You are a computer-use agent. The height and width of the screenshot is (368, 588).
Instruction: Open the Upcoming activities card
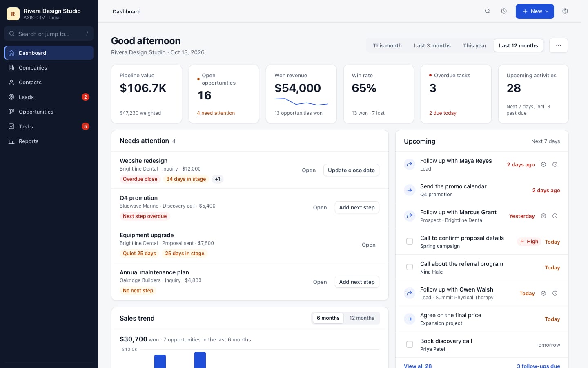tap(533, 94)
